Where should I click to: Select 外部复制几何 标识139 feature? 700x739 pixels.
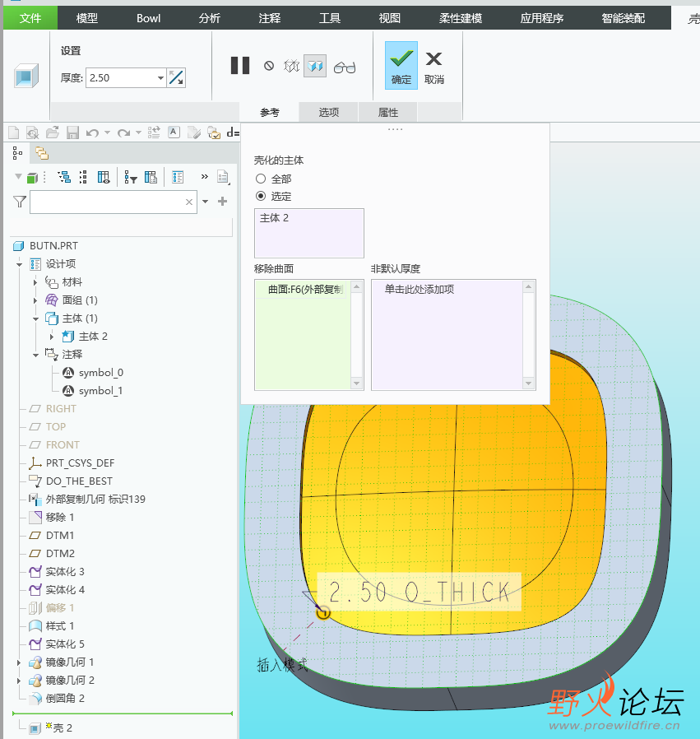pyautogui.click(x=95, y=499)
